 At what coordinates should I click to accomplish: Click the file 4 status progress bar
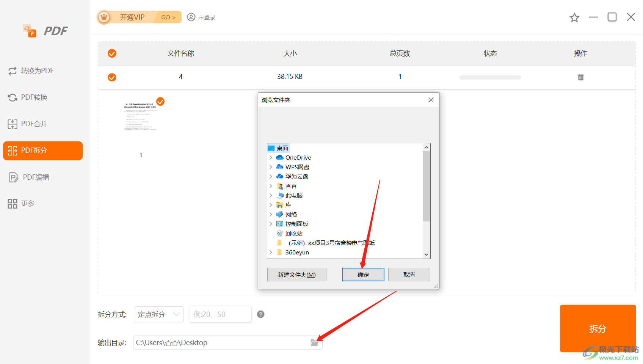coord(490,77)
